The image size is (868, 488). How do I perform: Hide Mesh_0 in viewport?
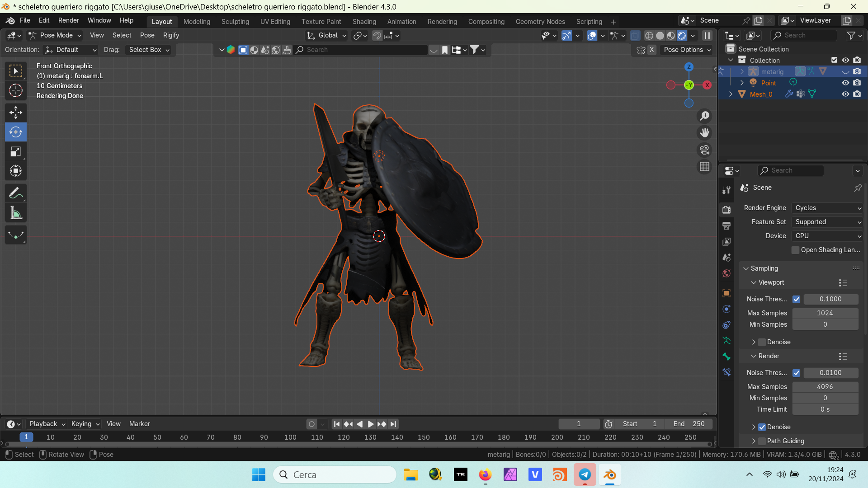coord(845,94)
